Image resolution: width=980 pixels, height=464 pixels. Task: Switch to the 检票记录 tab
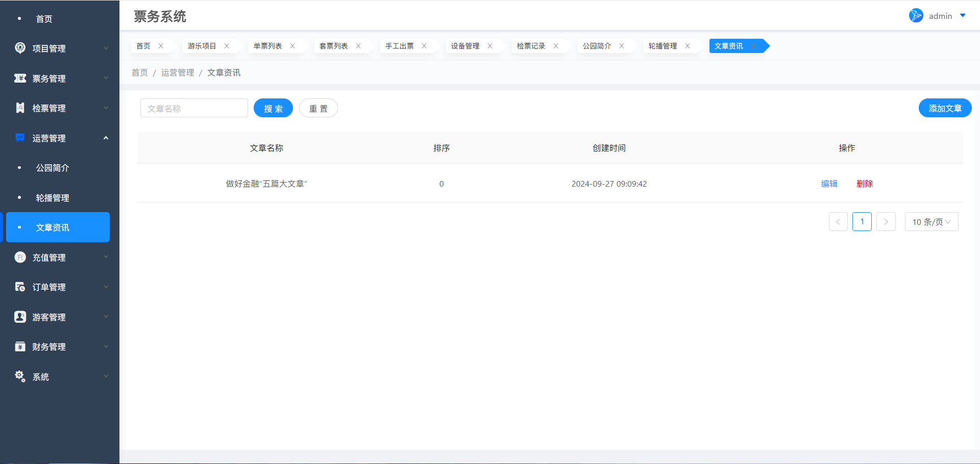click(x=531, y=46)
